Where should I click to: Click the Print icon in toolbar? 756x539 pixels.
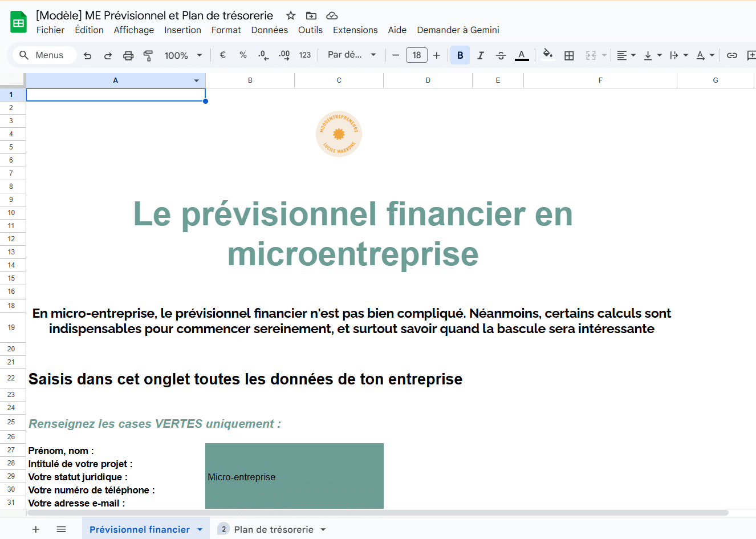128,55
